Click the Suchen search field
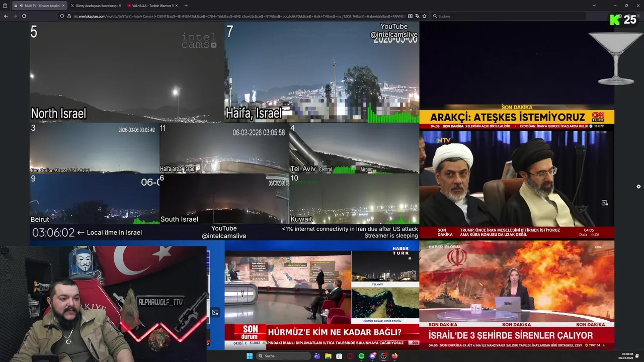644x362 pixels. click(x=508, y=16)
